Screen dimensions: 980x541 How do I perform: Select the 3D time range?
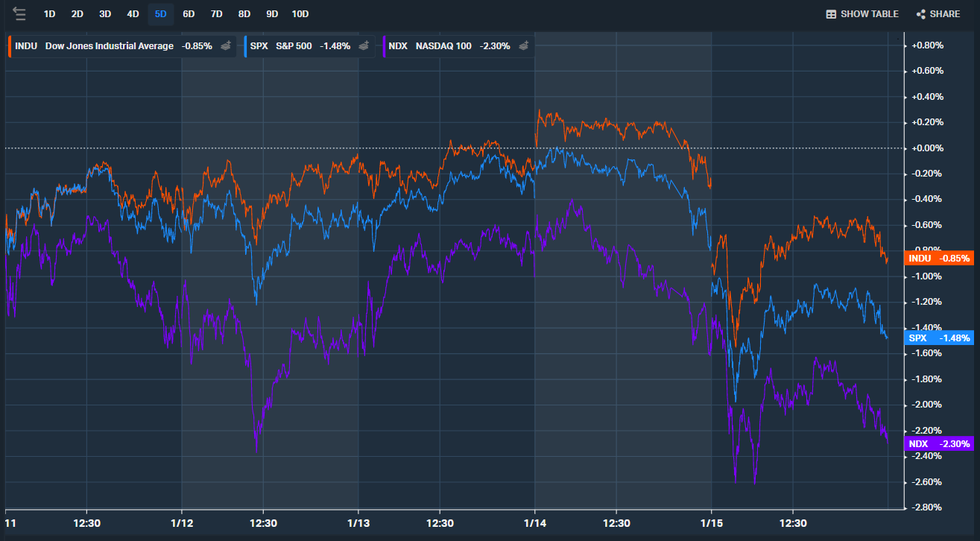pyautogui.click(x=105, y=14)
